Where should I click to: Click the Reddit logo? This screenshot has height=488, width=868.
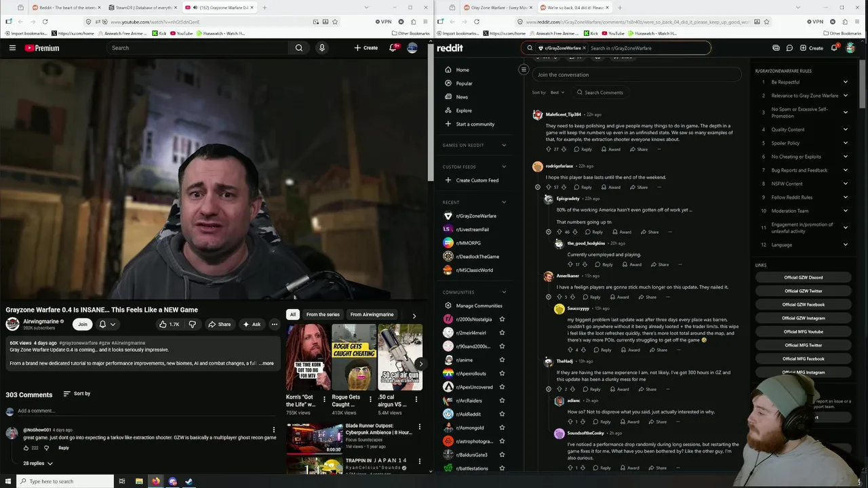450,48
